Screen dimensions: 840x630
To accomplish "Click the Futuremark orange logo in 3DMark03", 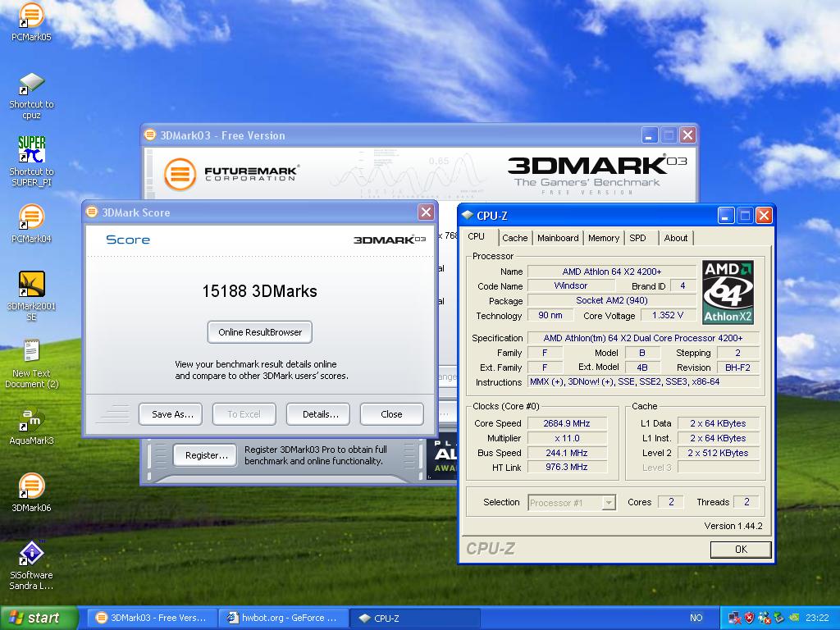I will pos(180,174).
